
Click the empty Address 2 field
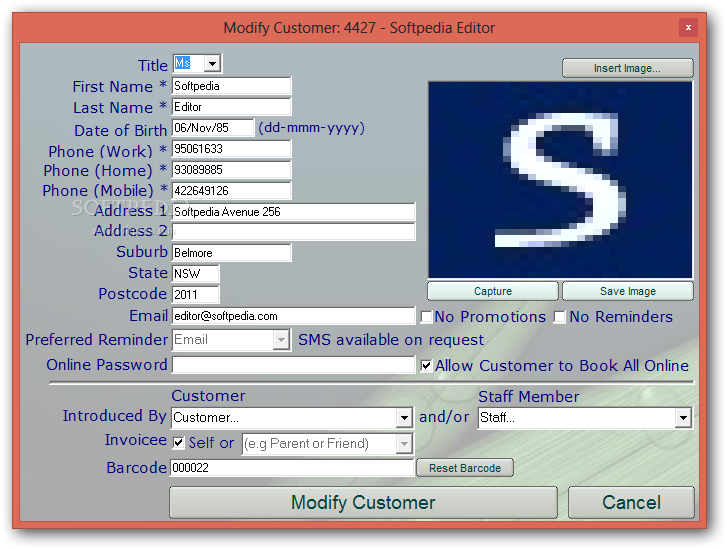tap(293, 232)
